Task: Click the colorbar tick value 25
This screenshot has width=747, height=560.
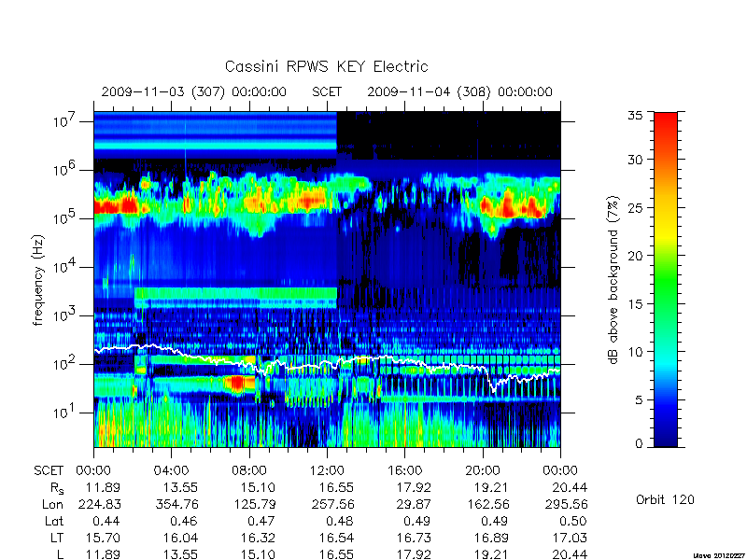Action: pyautogui.click(x=635, y=207)
